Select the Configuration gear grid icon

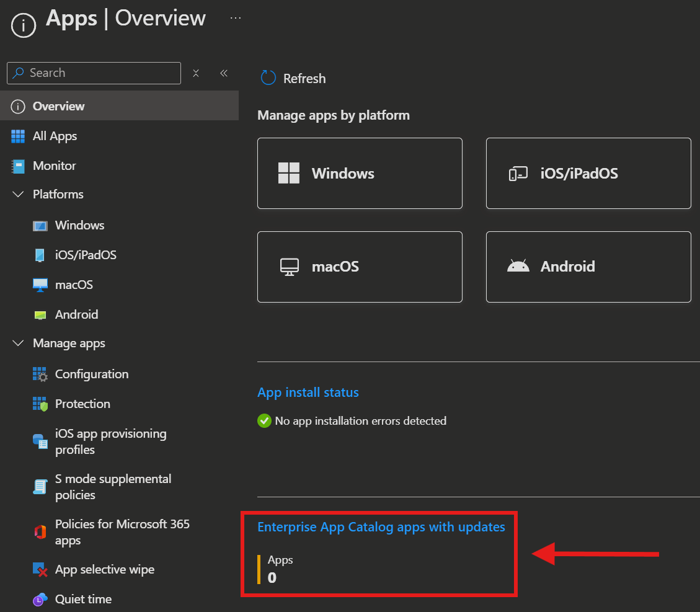[40, 374]
